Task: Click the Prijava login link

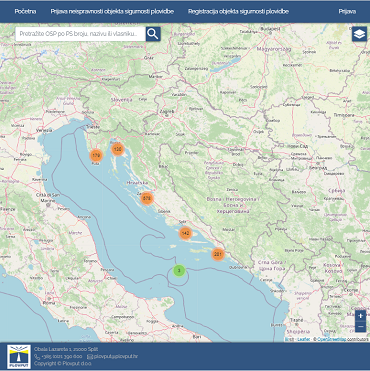Action: [x=347, y=11]
